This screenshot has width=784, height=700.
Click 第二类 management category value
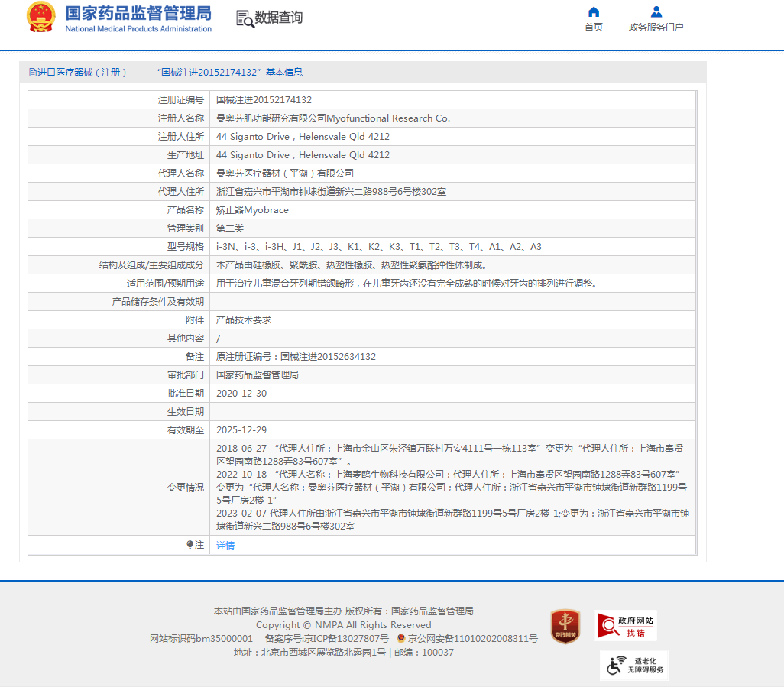(x=229, y=228)
